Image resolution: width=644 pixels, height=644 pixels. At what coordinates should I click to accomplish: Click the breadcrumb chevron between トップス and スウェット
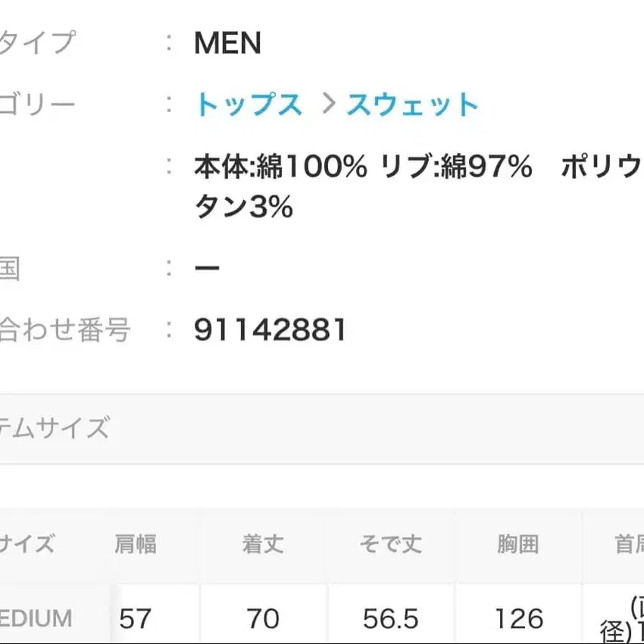(x=327, y=105)
